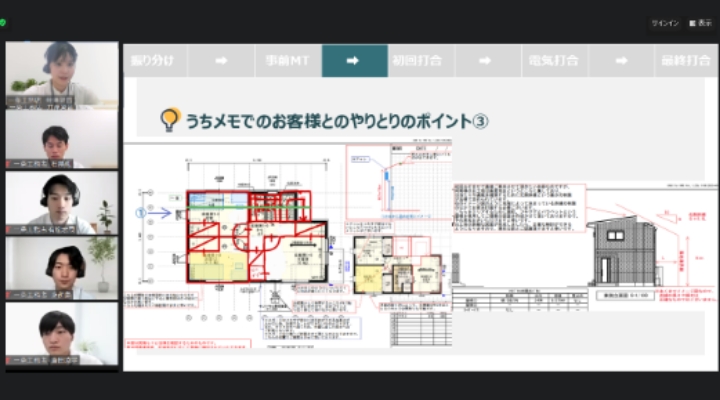Click the house elevation drawing on the slide
This screenshot has width=720, height=400.
622,252
